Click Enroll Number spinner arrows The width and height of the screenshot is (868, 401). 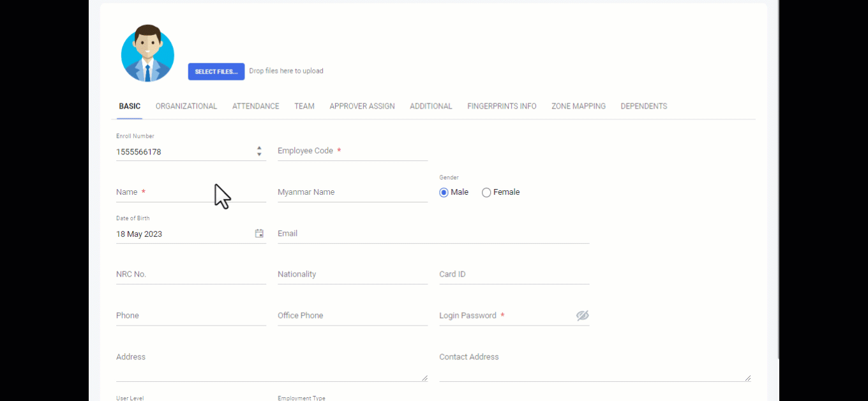259,151
